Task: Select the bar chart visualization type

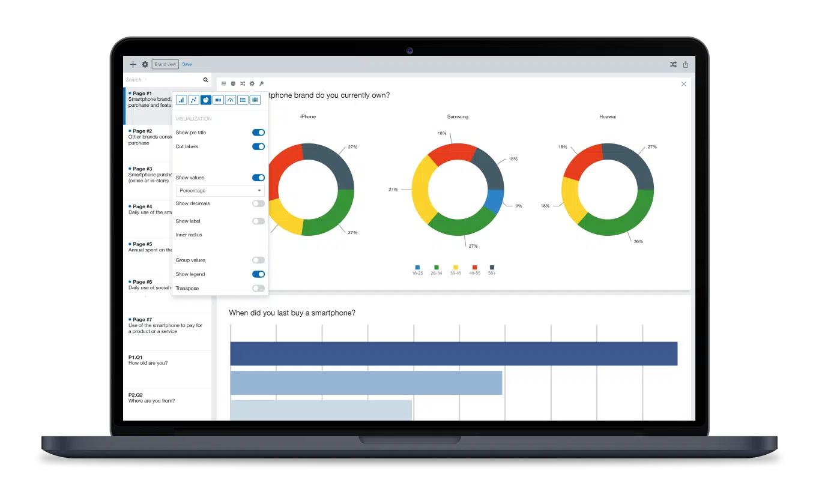Action: pyautogui.click(x=181, y=100)
